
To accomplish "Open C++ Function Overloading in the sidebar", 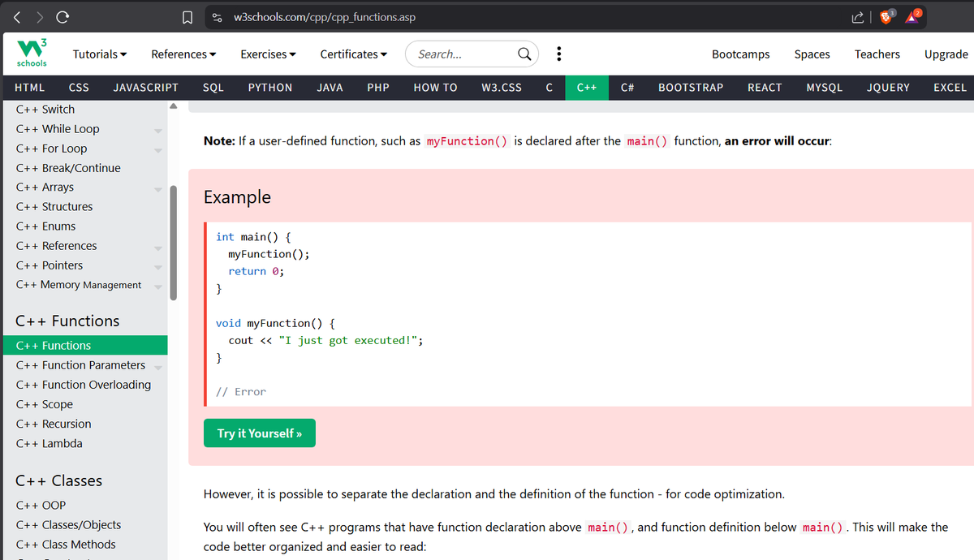I will pos(84,385).
